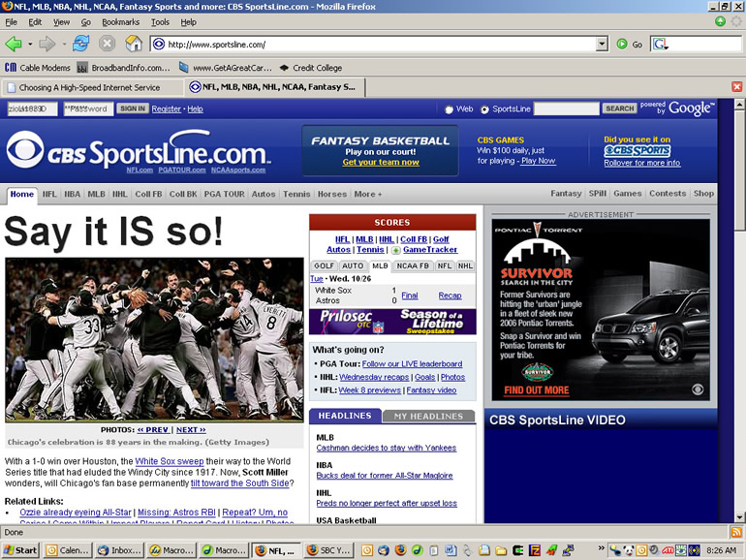
Task: Switch to Choosing A High-Speed Internet Service tab
Action: coord(92,87)
